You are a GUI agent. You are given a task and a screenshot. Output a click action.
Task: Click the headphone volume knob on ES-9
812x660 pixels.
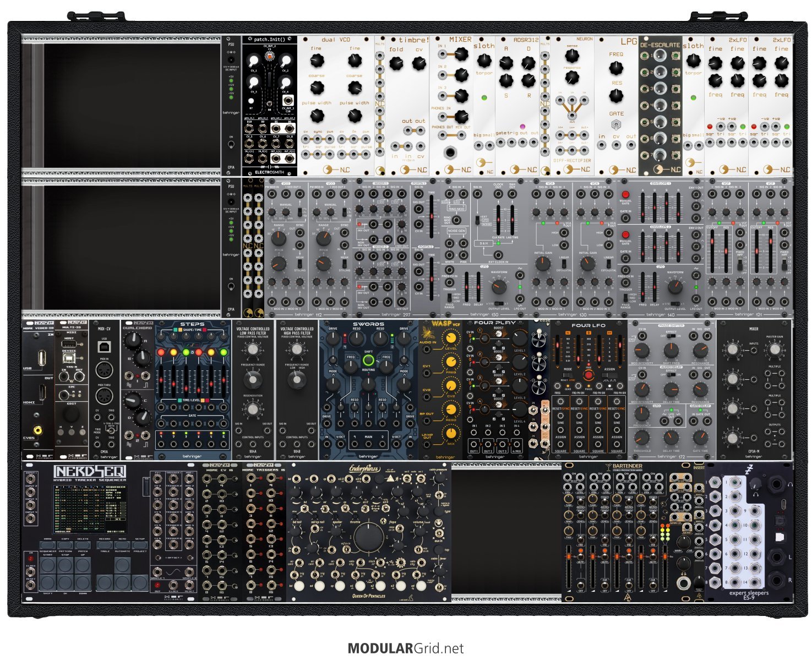coord(756,484)
